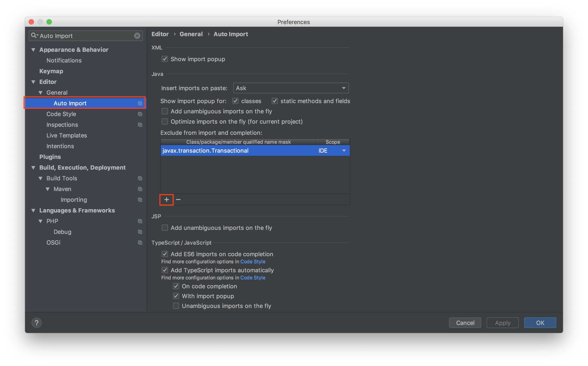Click project-level icon next to PHP
The height and width of the screenshot is (366, 588).
(x=140, y=221)
